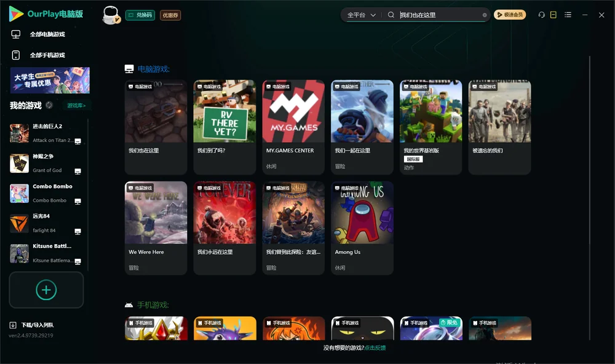Click the yellow mini-mode window icon
615x364 pixels.
click(553, 15)
